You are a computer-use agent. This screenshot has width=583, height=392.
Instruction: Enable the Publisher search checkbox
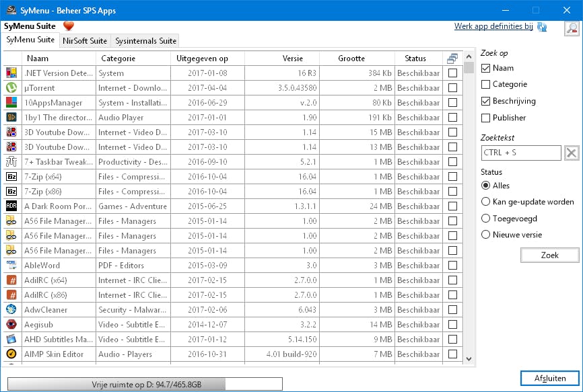[x=485, y=118]
